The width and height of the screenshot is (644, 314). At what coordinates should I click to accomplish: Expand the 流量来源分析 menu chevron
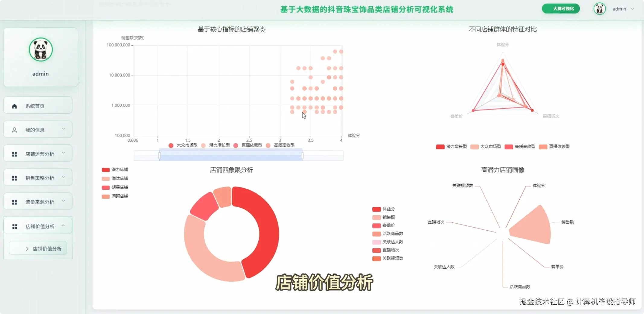[x=63, y=201]
